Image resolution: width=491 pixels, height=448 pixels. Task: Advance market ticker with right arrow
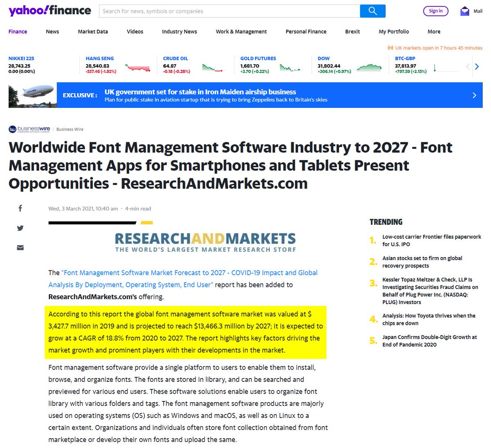tap(477, 66)
